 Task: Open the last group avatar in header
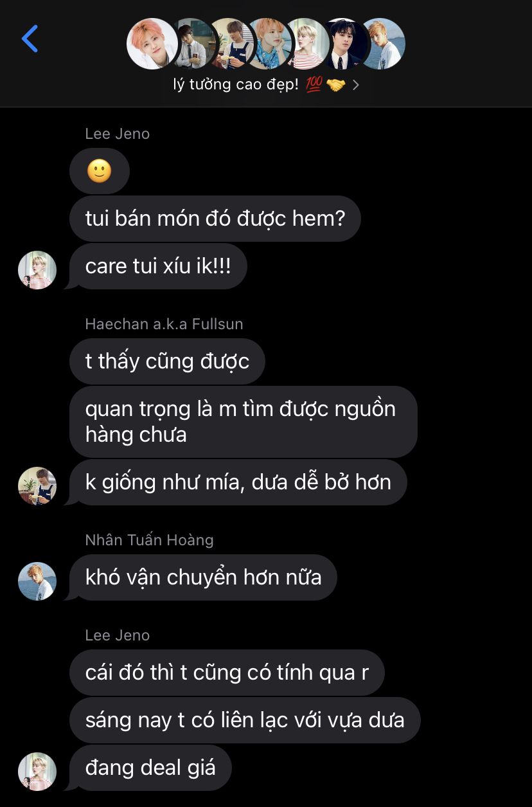click(384, 44)
